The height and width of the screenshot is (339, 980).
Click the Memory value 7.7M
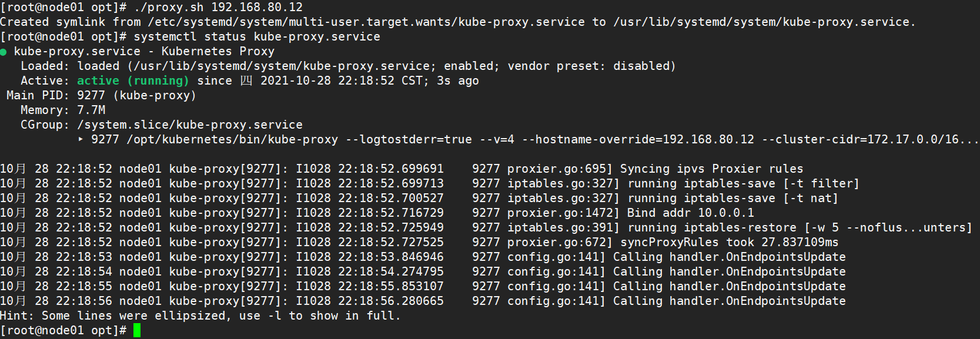click(91, 110)
